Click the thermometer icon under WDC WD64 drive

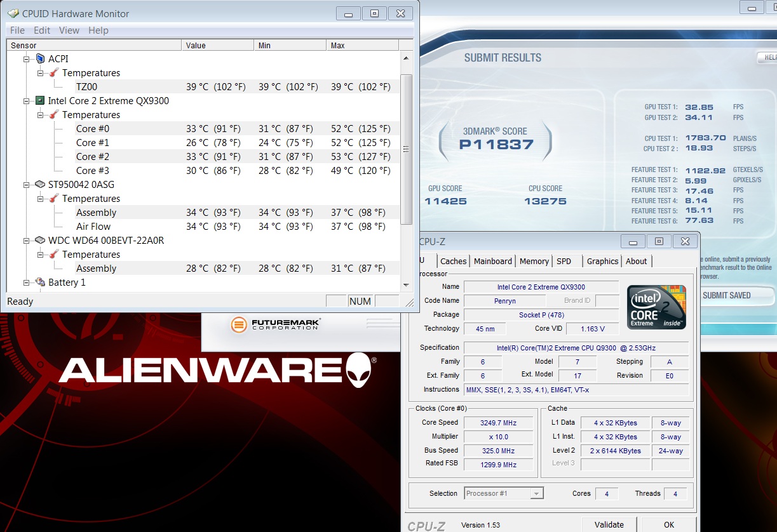[x=54, y=254]
